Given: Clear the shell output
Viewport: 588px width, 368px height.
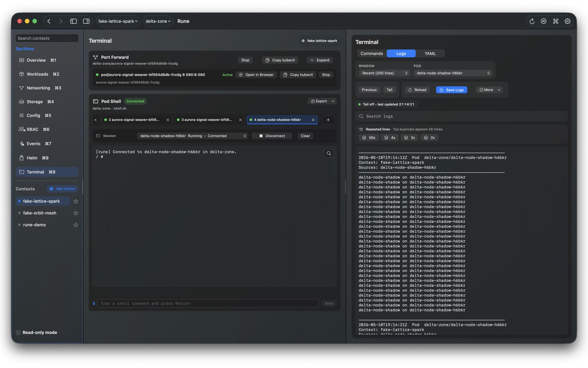Looking at the screenshot, I should coord(305,136).
